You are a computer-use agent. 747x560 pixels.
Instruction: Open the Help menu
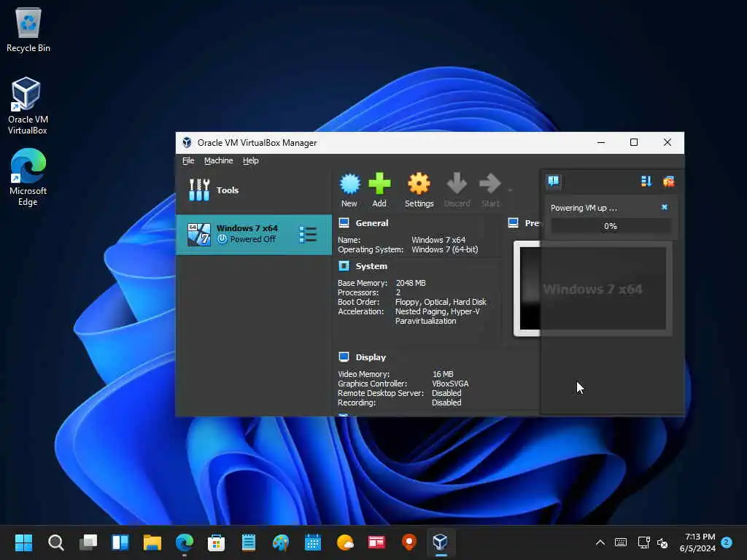tap(251, 160)
